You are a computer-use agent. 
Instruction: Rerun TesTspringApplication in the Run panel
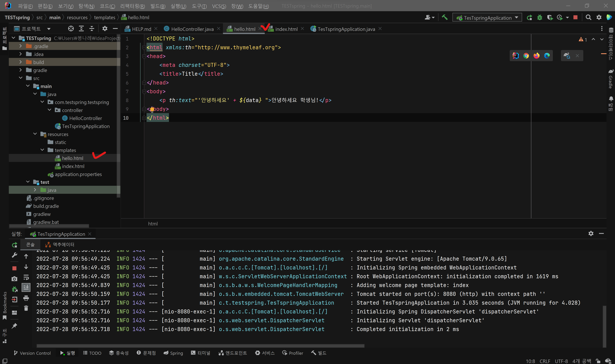click(x=14, y=245)
